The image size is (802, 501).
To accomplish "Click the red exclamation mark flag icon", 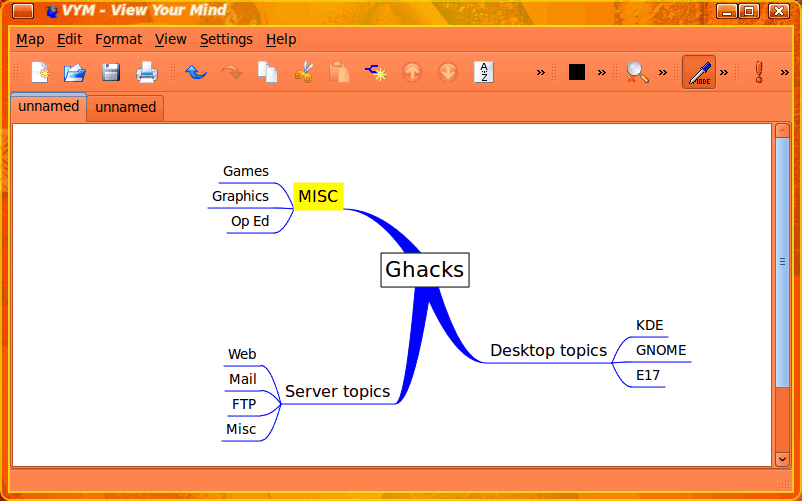I will [759, 72].
